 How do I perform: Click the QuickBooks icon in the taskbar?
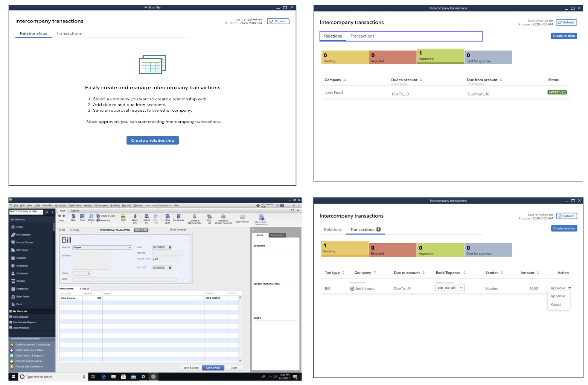[153, 377]
